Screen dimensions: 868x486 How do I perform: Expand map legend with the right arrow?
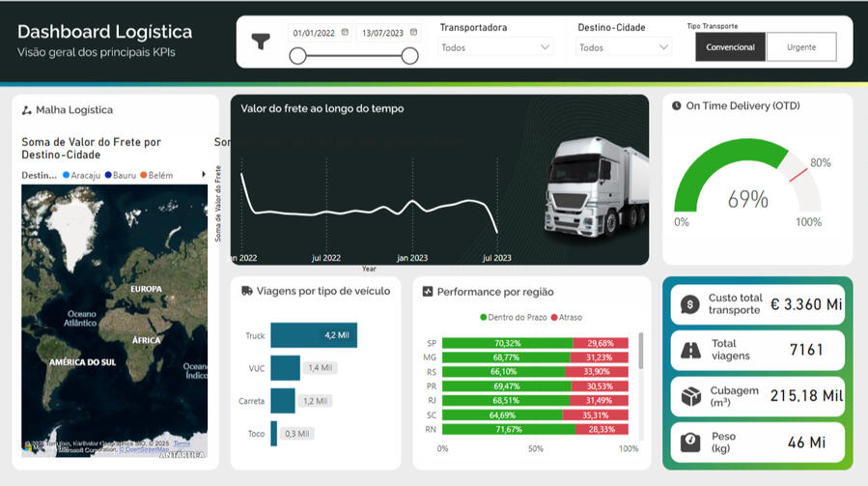(x=203, y=175)
